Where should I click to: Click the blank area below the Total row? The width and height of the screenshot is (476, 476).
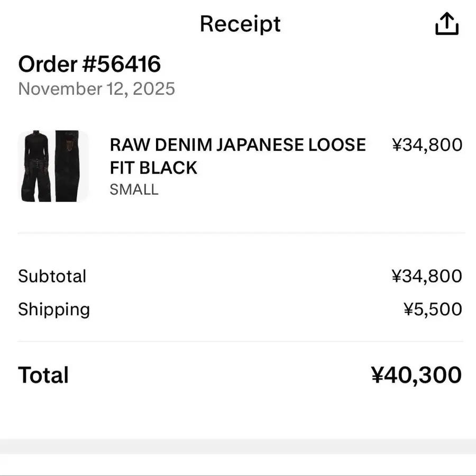238,415
